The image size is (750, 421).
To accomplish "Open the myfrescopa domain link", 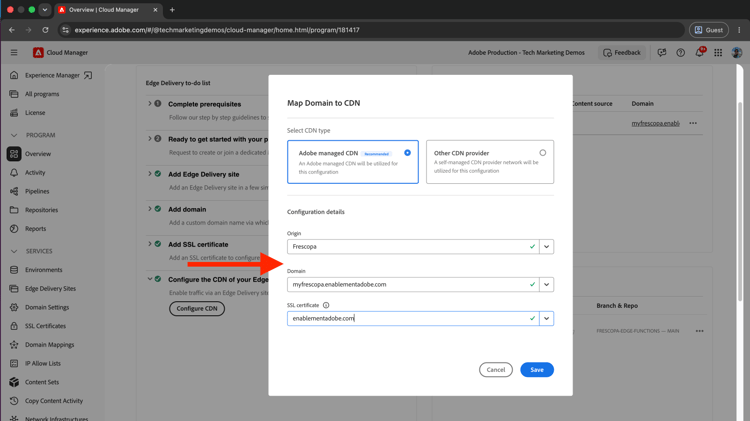I will tap(655, 123).
